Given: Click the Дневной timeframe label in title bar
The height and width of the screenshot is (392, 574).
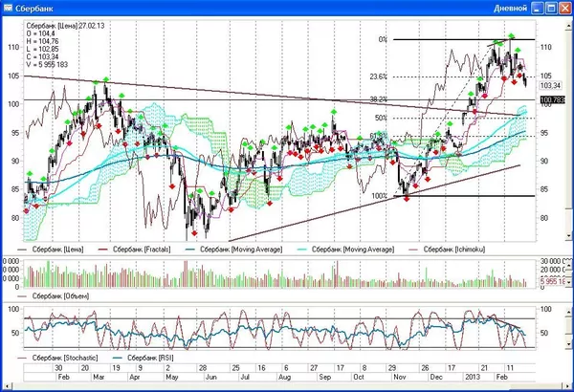Looking at the screenshot, I should point(510,8).
